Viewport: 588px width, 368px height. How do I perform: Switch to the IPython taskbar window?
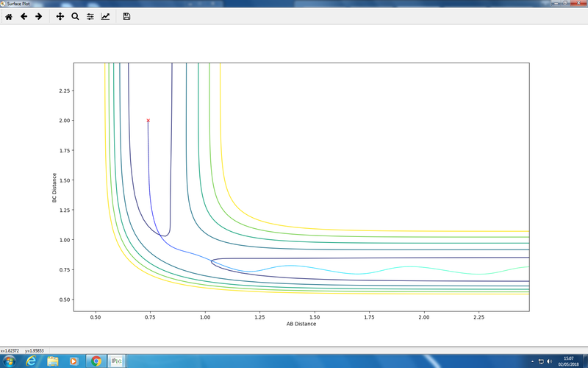point(116,361)
